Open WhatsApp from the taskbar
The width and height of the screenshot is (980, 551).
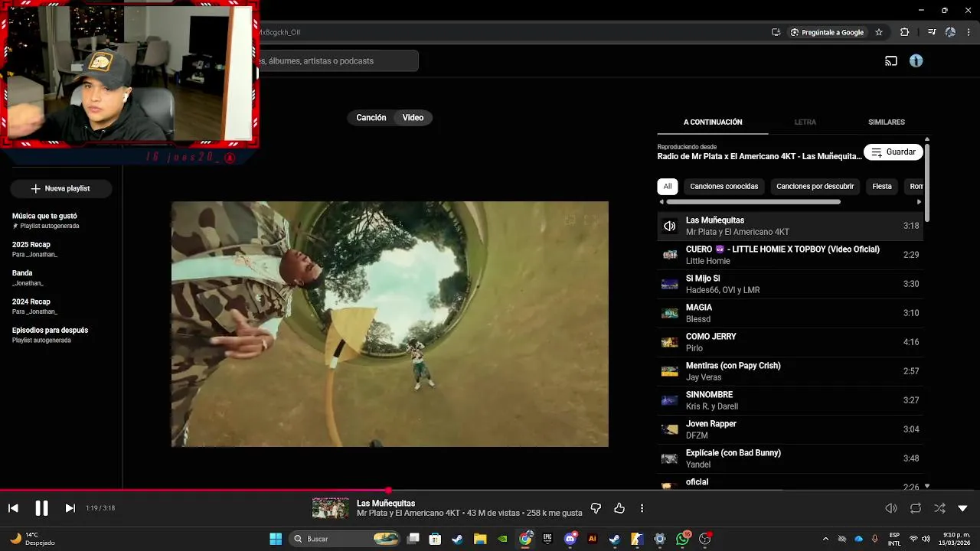tap(682, 539)
